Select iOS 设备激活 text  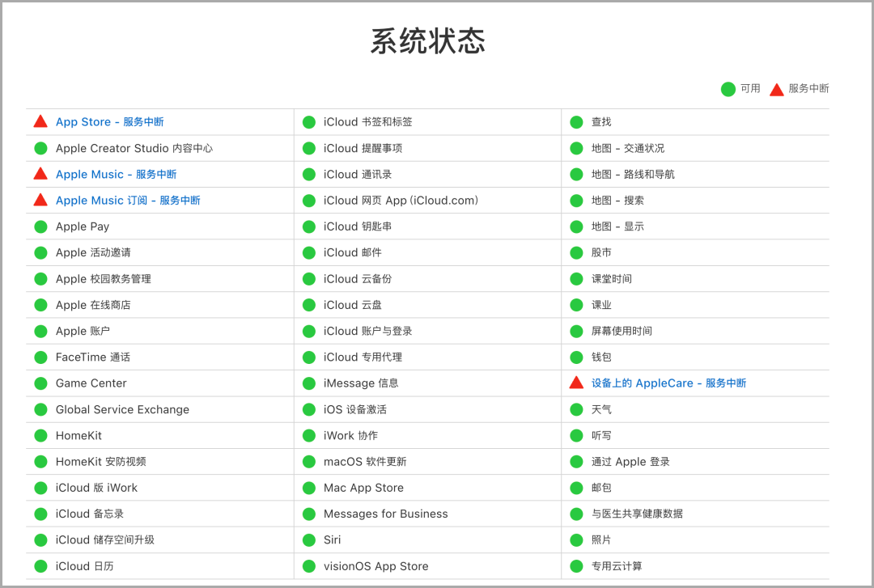point(355,409)
